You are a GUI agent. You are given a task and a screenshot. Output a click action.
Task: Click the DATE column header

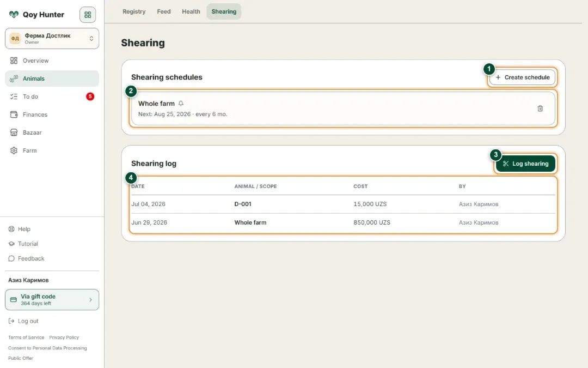pyautogui.click(x=138, y=186)
